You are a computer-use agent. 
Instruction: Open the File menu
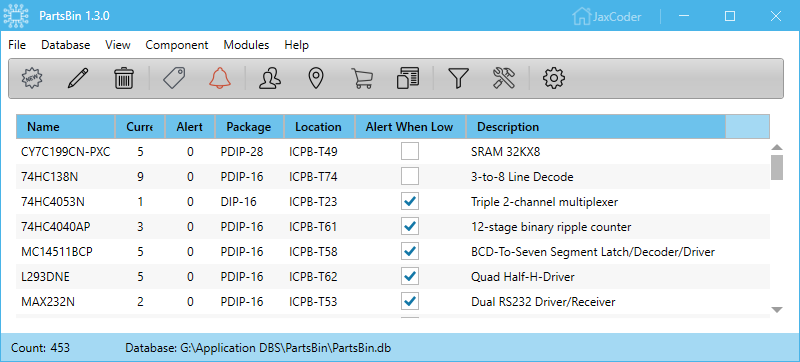coord(17,45)
